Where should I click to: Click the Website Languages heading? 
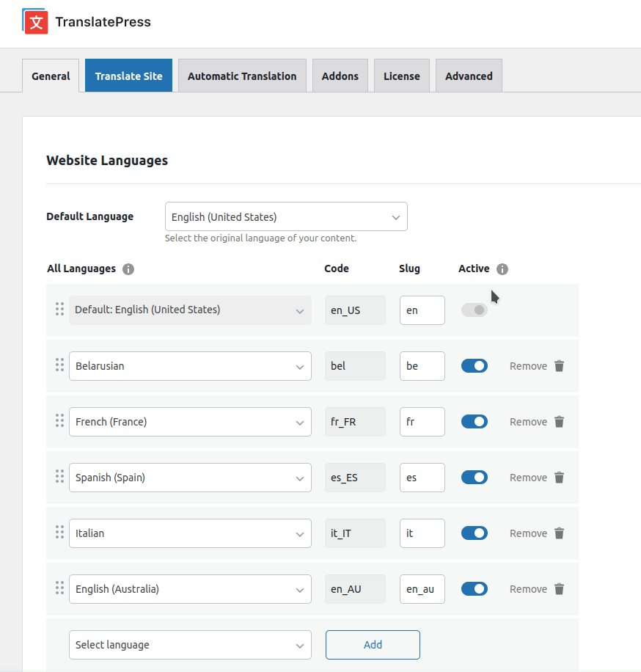click(107, 160)
